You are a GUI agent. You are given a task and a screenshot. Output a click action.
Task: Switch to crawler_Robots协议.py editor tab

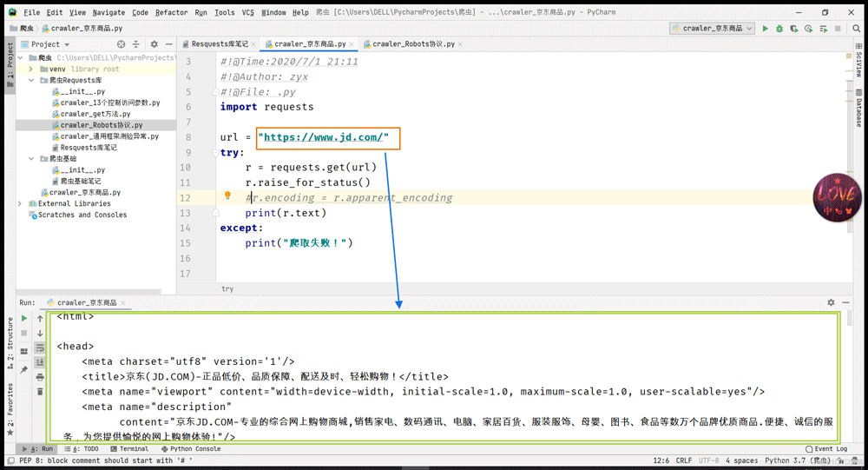click(413, 44)
